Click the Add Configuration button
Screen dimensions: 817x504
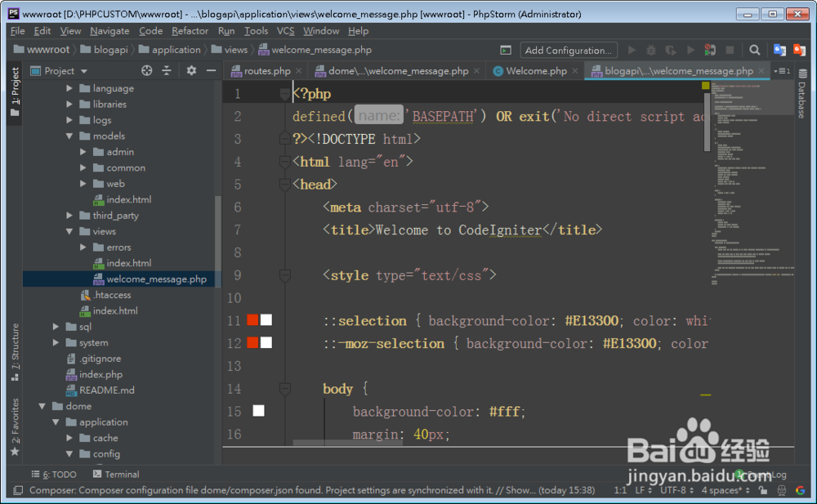(x=569, y=50)
